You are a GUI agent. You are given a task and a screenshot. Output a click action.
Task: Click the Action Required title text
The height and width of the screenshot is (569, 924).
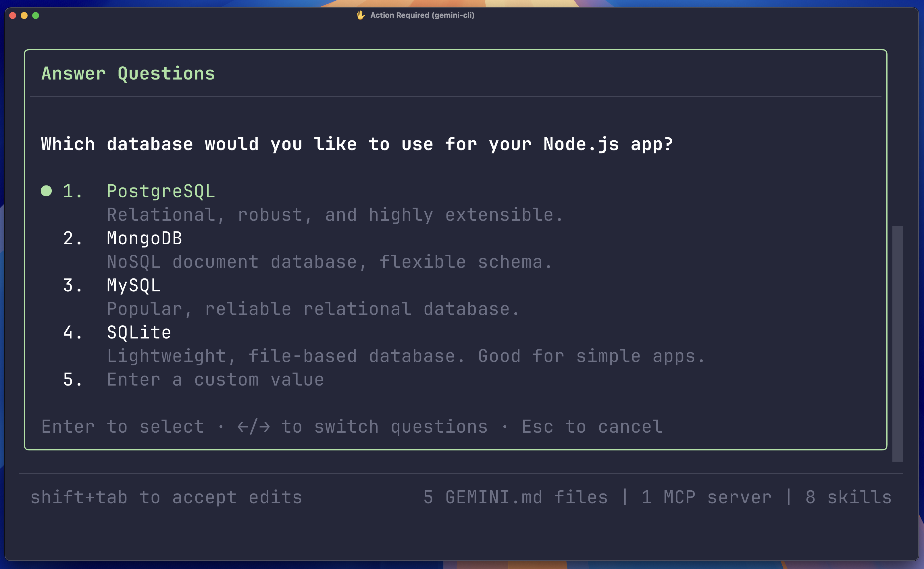[x=422, y=16]
